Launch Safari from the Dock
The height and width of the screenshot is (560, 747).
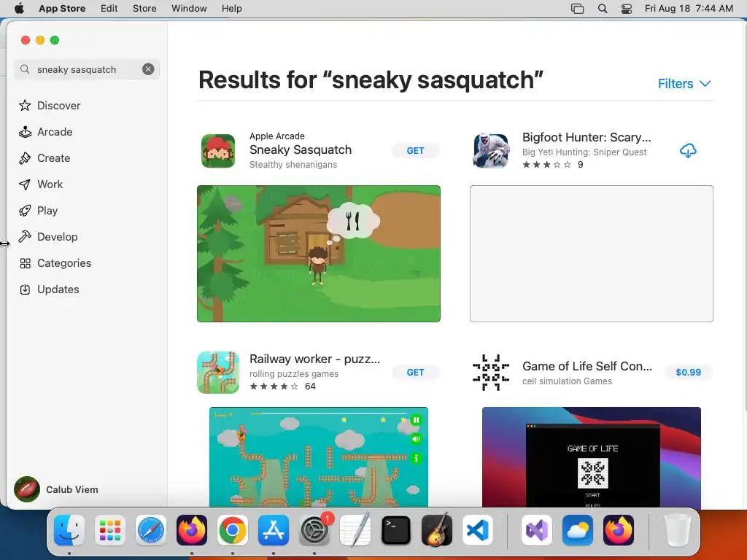151,531
